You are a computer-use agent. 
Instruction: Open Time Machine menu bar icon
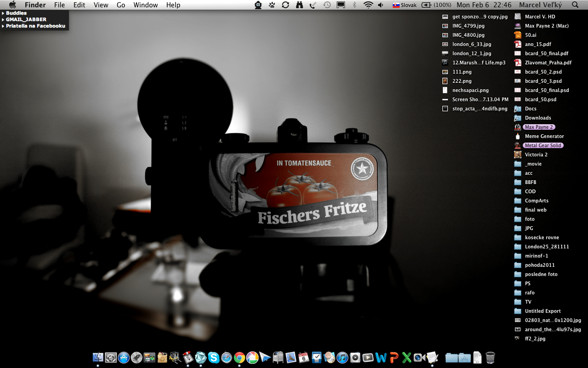click(327, 5)
